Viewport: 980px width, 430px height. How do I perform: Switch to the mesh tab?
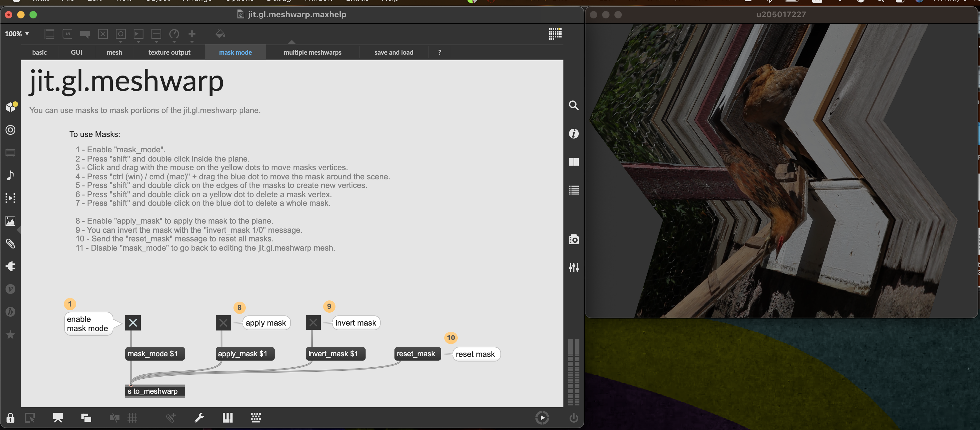click(115, 53)
